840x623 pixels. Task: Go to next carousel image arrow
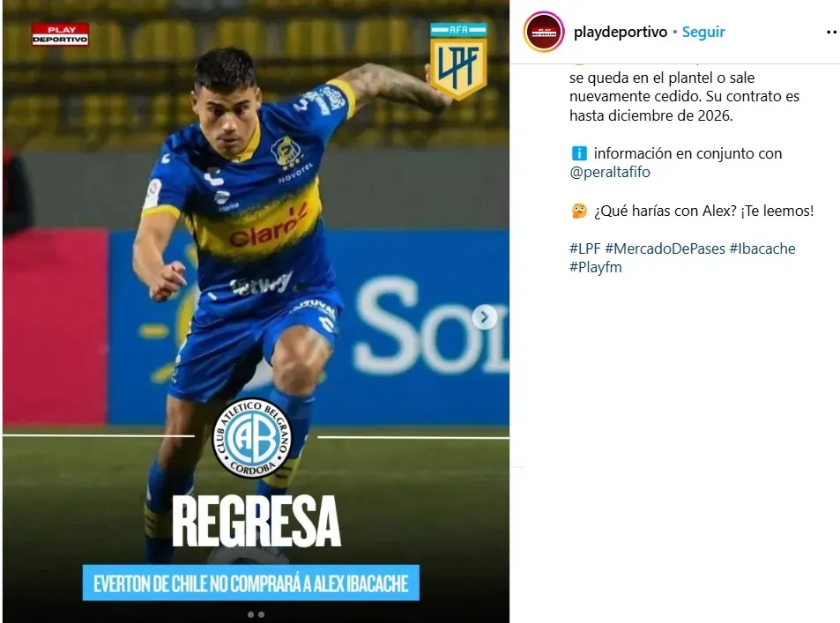[484, 317]
